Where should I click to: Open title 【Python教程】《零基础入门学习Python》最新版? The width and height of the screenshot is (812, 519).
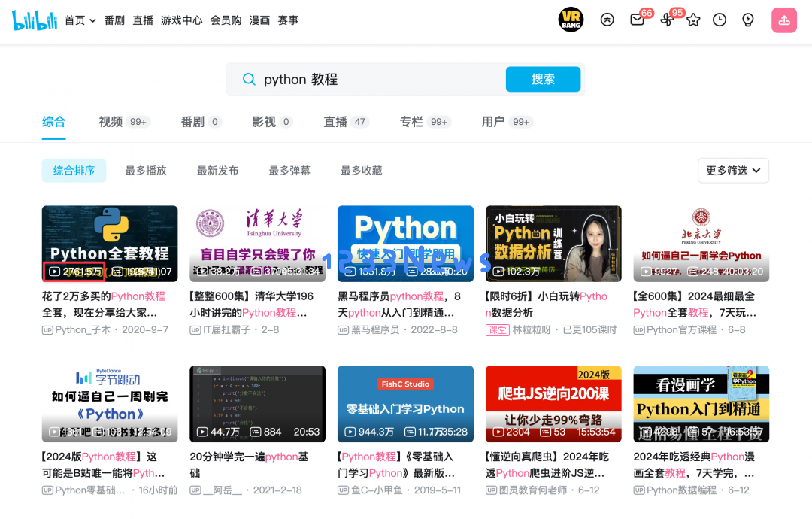(397, 465)
